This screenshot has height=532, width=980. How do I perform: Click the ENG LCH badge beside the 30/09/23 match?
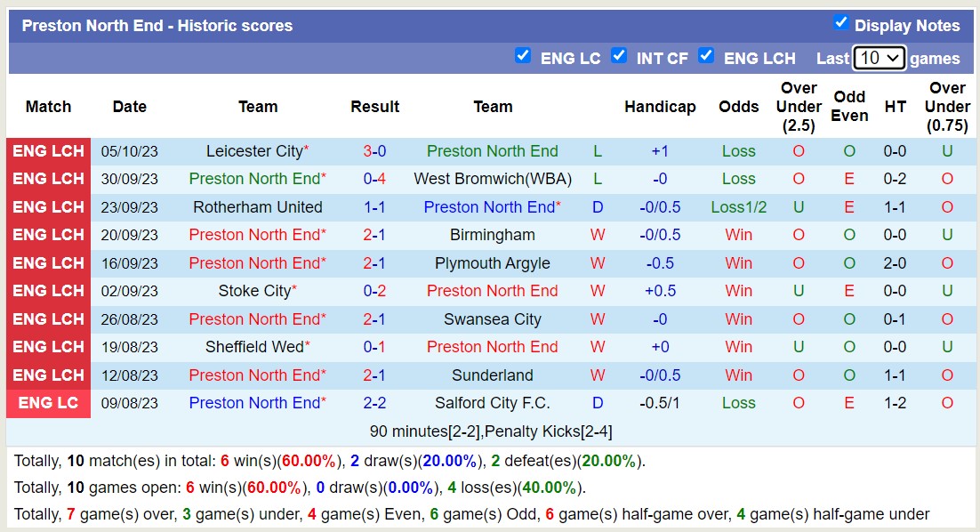click(48, 179)
